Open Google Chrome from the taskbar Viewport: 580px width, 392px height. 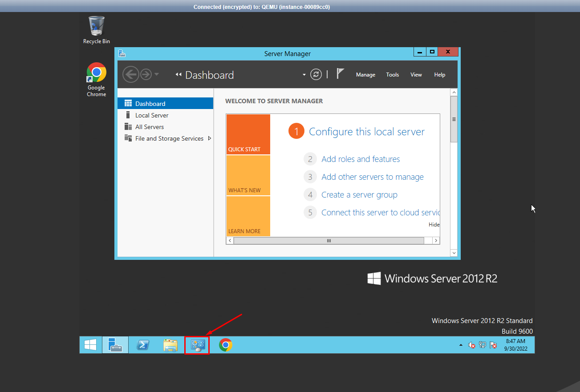click(226, 345)
